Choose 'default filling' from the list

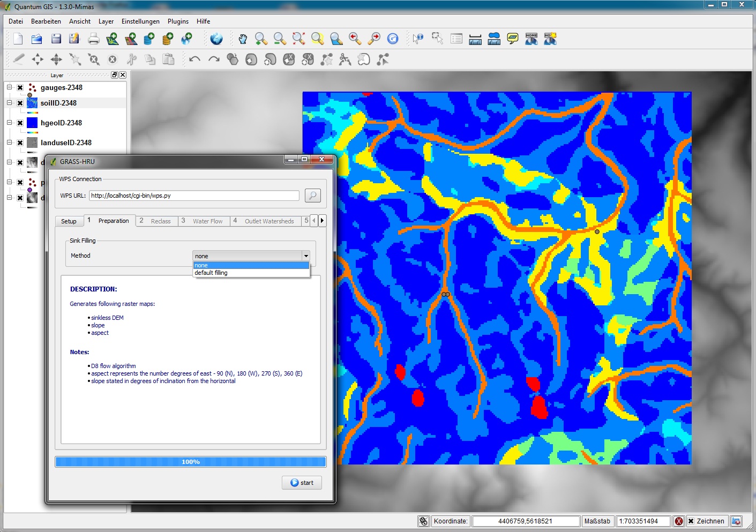point(211,273)
